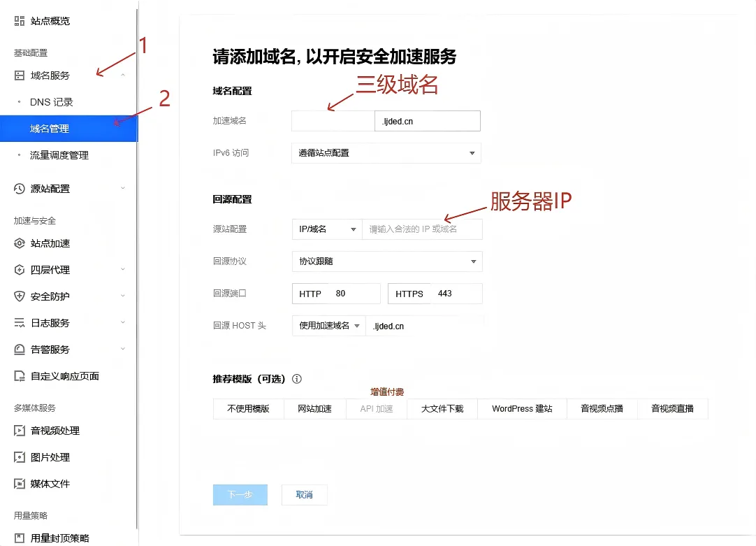Viewport: 756px width, 546px height.
Task: Choose the WordPress 建站 template
Action: [x=522, y=409]
